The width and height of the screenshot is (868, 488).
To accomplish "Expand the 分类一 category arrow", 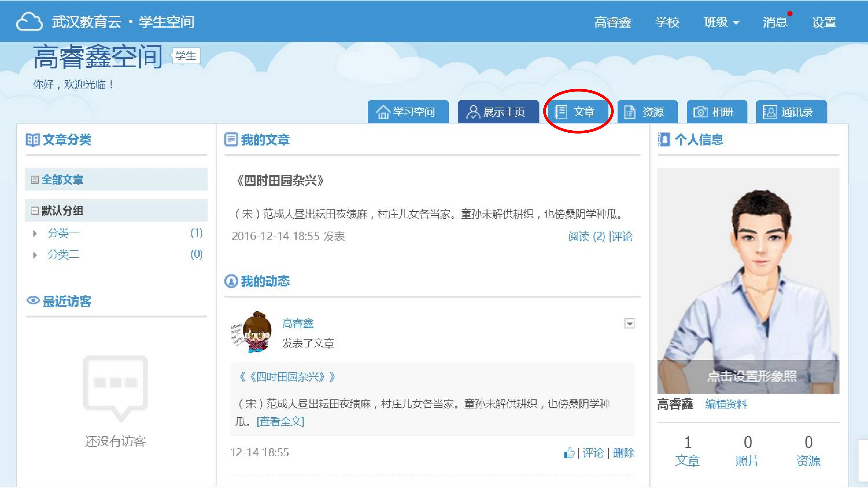I will click(x=35, y=233).
